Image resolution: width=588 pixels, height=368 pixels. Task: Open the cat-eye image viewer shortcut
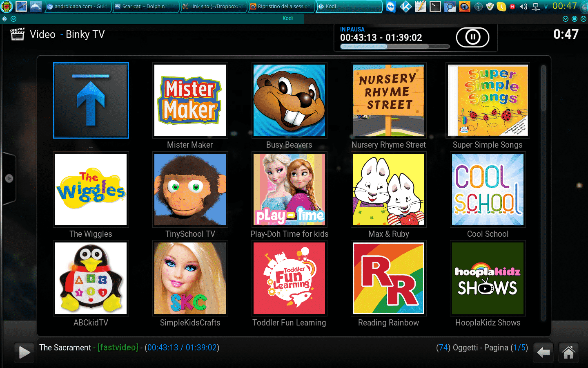464,7
